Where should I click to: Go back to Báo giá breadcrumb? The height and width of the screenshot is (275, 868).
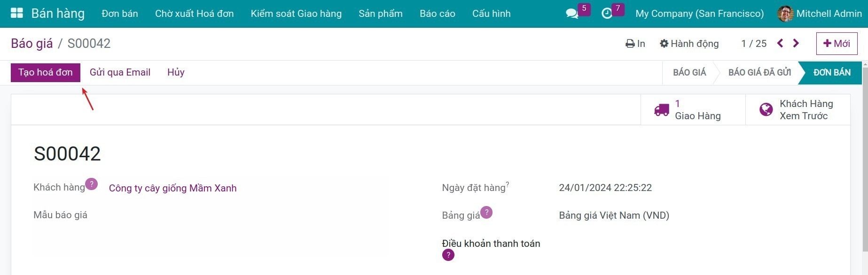tap(32, 43)
